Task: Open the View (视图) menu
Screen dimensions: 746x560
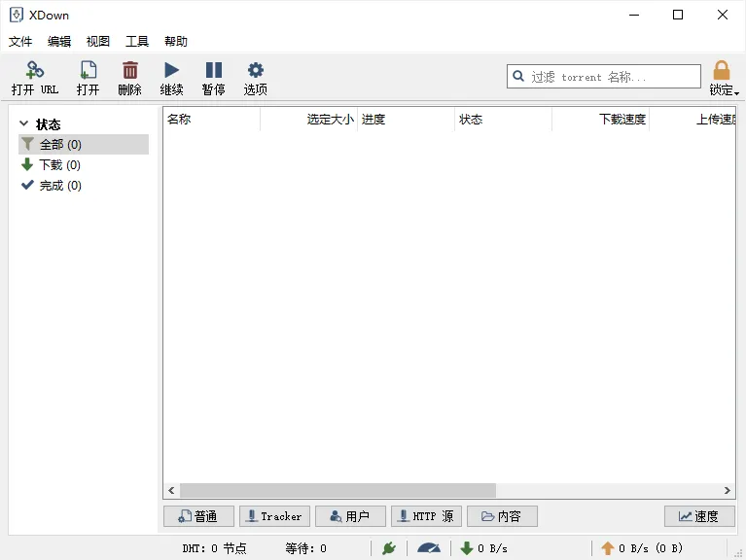Action: (98, 42)
